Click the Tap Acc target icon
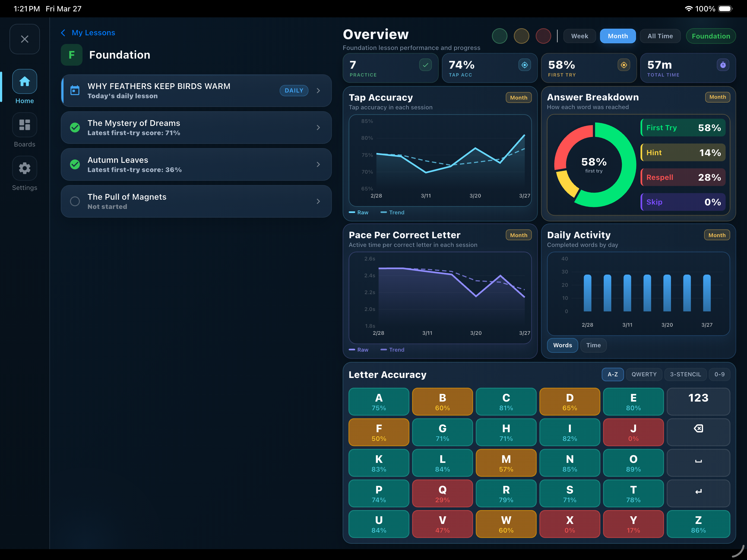The image size is (747, 560). click(x=524, y=65)
